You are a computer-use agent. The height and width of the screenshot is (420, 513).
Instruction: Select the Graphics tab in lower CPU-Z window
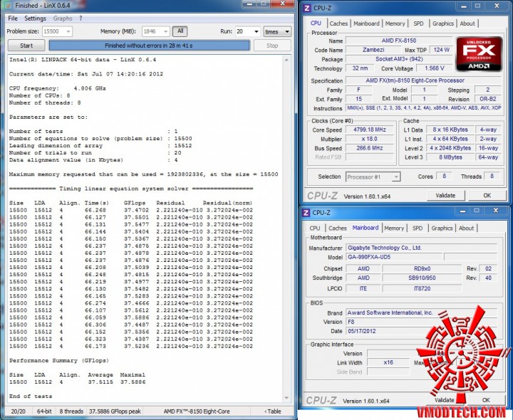tap(442, 228)
